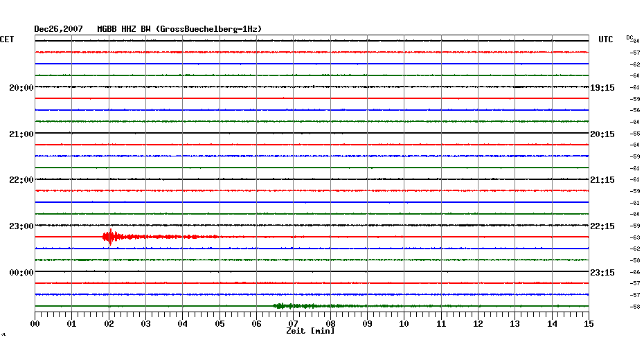Click the 20:15 UTC time label
Screen dimensions: 644x342
pos(602,134)
